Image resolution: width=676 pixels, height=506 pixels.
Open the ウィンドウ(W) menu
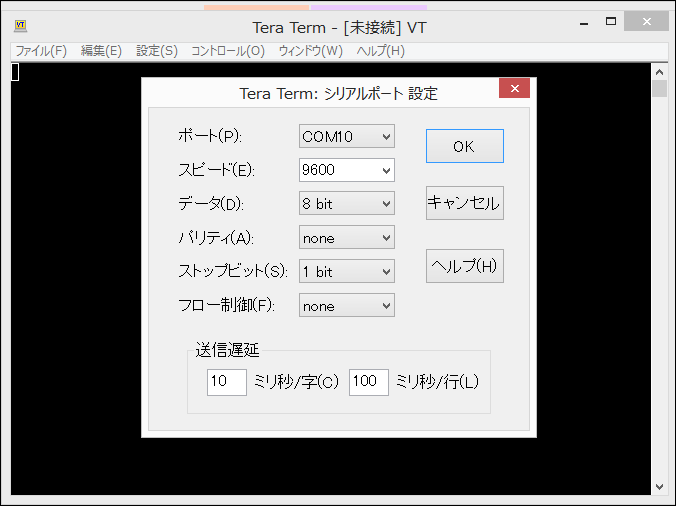(310, 51)
